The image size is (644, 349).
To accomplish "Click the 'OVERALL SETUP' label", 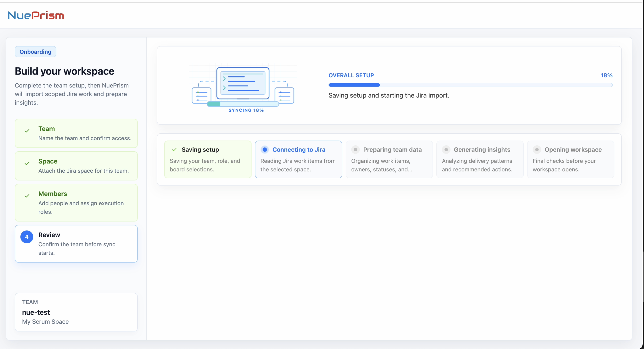I will tap(351, 75).
